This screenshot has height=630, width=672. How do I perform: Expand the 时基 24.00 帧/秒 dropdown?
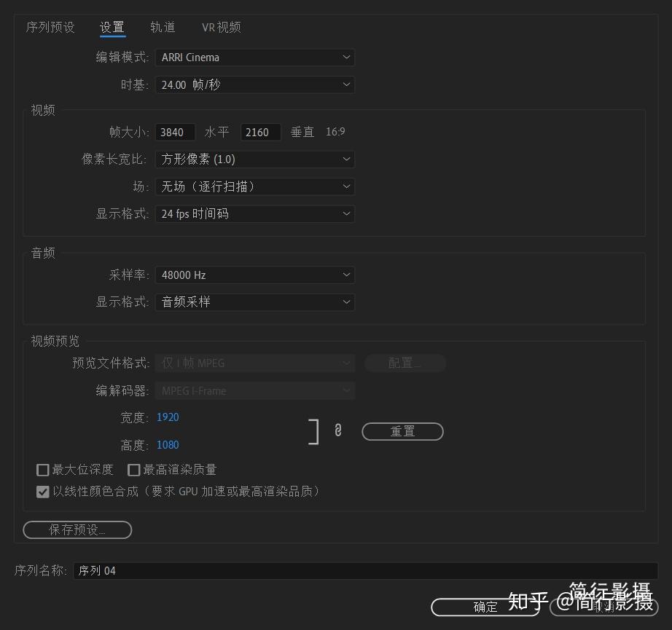(254, 84)
